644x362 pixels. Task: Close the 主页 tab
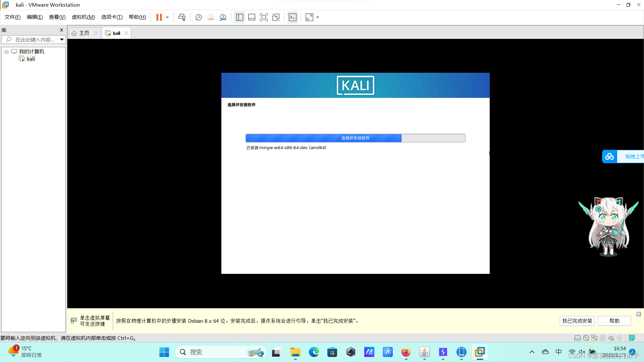pyautogui.click(x=96, y=33)
